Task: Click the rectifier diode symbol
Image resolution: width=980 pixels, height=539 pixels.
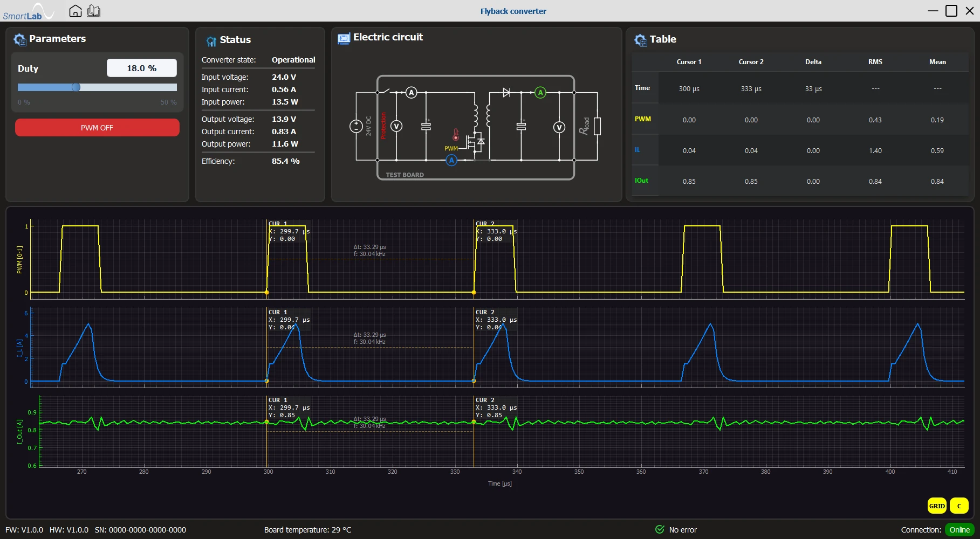Action: tap(506, 93)
